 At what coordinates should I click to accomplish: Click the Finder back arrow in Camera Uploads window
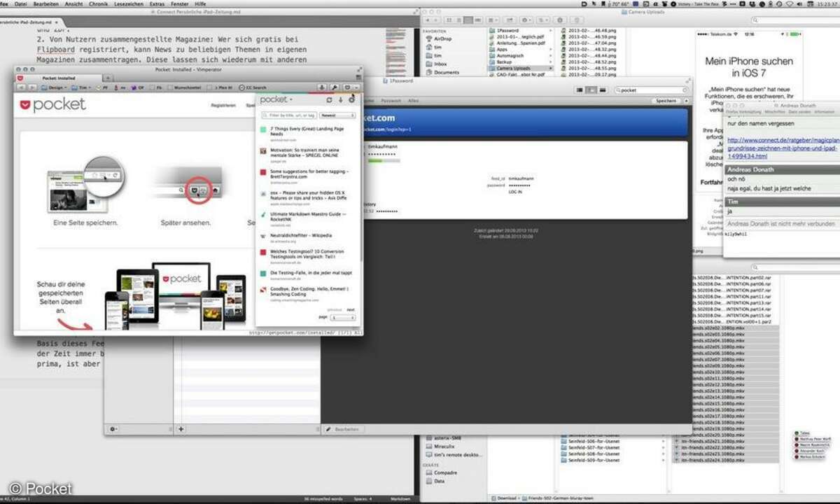pyautogui.click(x=427, y=22)
